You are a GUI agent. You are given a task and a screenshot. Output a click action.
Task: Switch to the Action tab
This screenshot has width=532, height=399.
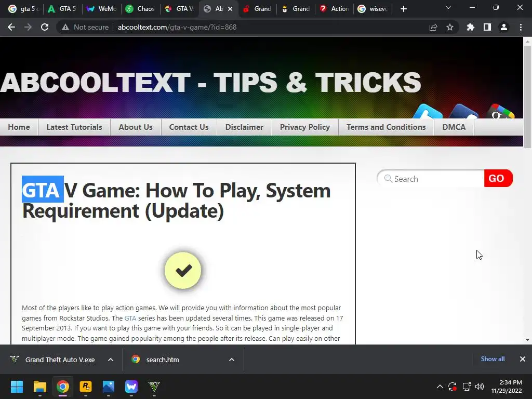click(334, 9)
